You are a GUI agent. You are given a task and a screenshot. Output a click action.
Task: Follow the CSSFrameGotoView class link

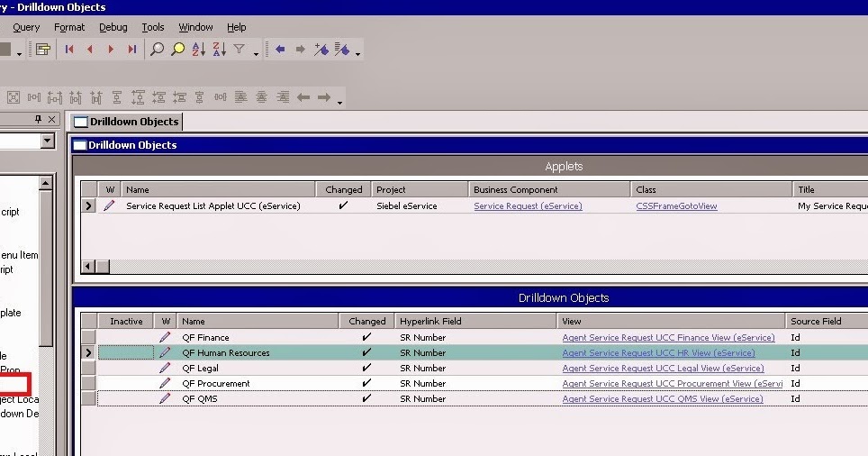(676, 205)
